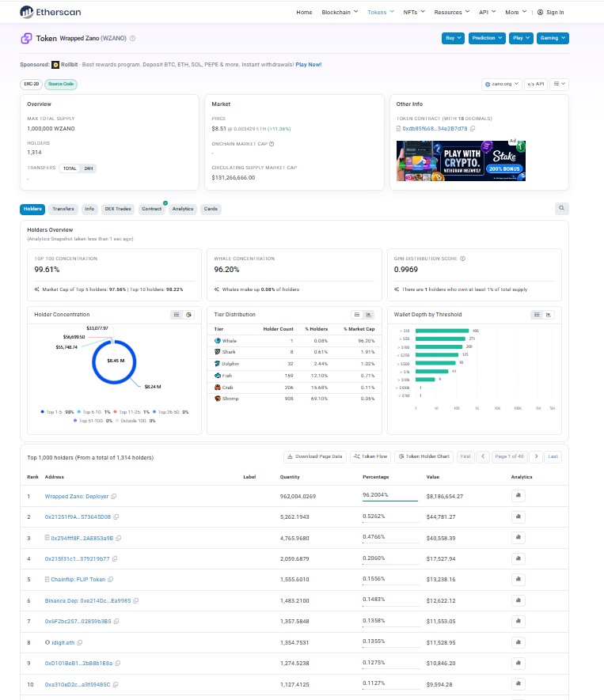This screenshot has height=700, width=604.
Task: Click the Etherscan logo
Action: click(x=51, y=12)
